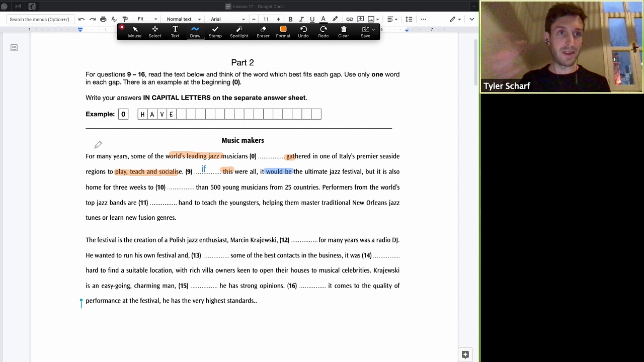This screenshot has width=644, height=362.
Task: Show the document outline
Action: (x=14, y=48)
